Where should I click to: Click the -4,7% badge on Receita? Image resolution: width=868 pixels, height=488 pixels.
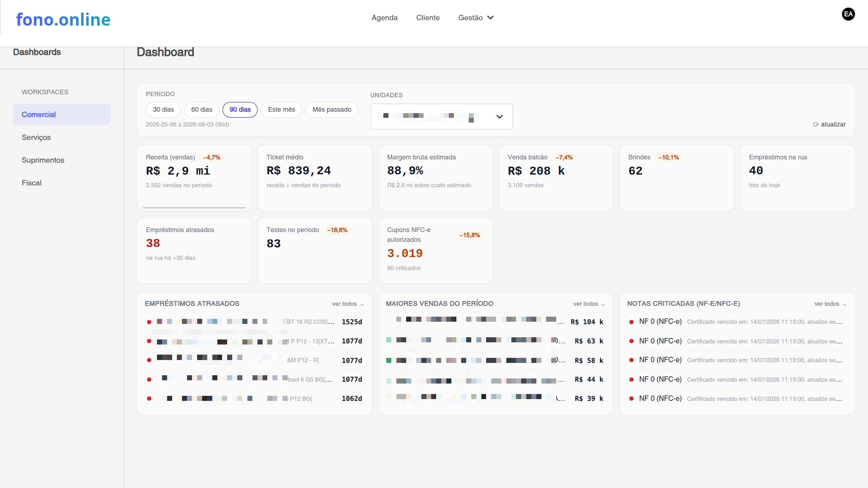click(x=212, y=157)
